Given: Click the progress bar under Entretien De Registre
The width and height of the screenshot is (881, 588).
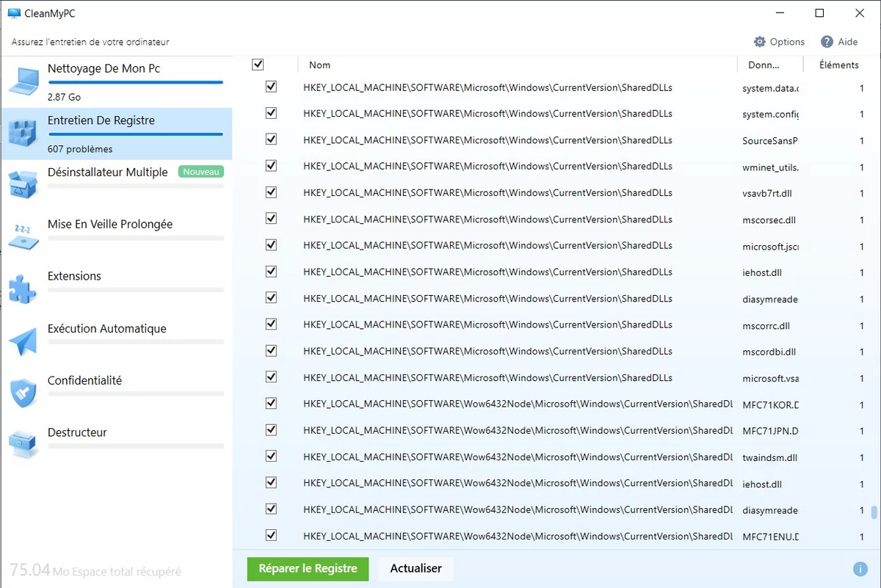Looking at the screenshot, I should (136, 134).
